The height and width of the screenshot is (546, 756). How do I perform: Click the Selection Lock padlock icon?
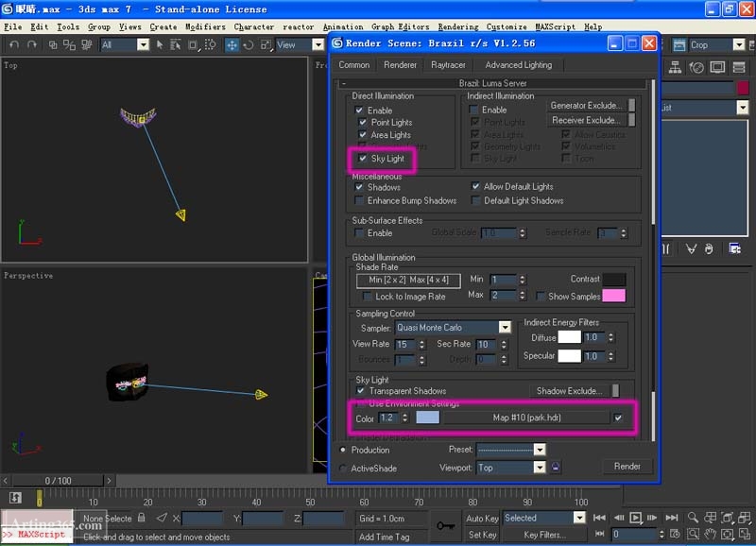(x=141, y=518)
